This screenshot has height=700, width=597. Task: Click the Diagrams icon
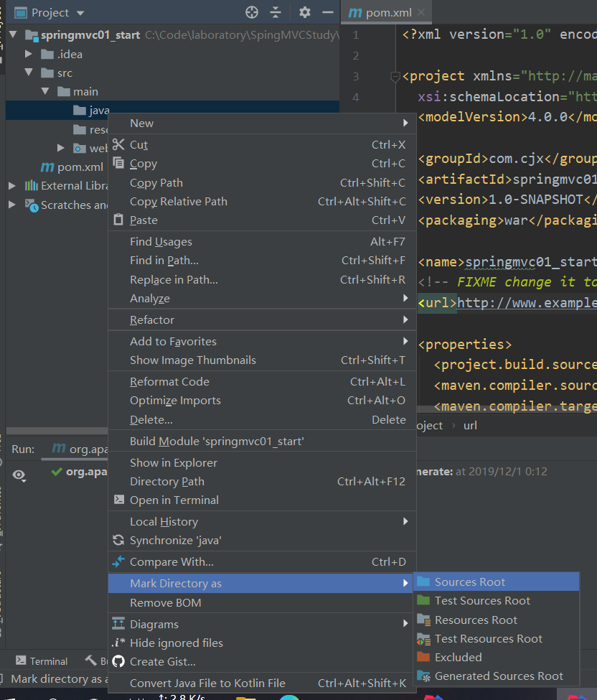(x=118, y=624)
